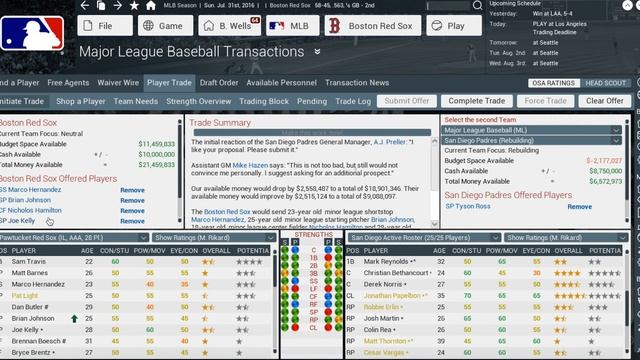
Task: Open the Trade Log subtab
Action: (353, 101)
